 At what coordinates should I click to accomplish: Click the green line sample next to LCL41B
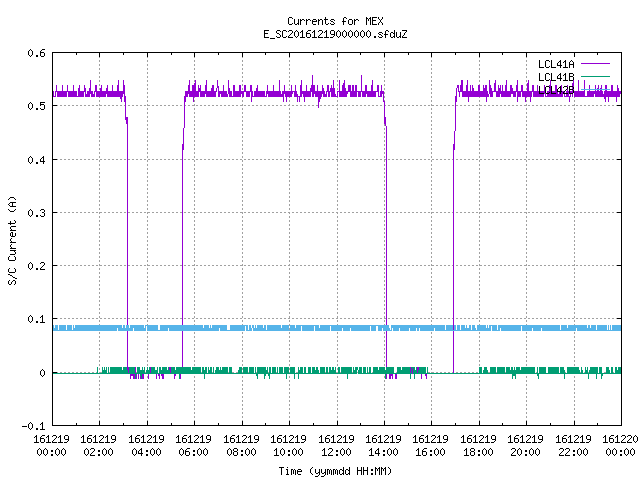click(x=595, y=76)
